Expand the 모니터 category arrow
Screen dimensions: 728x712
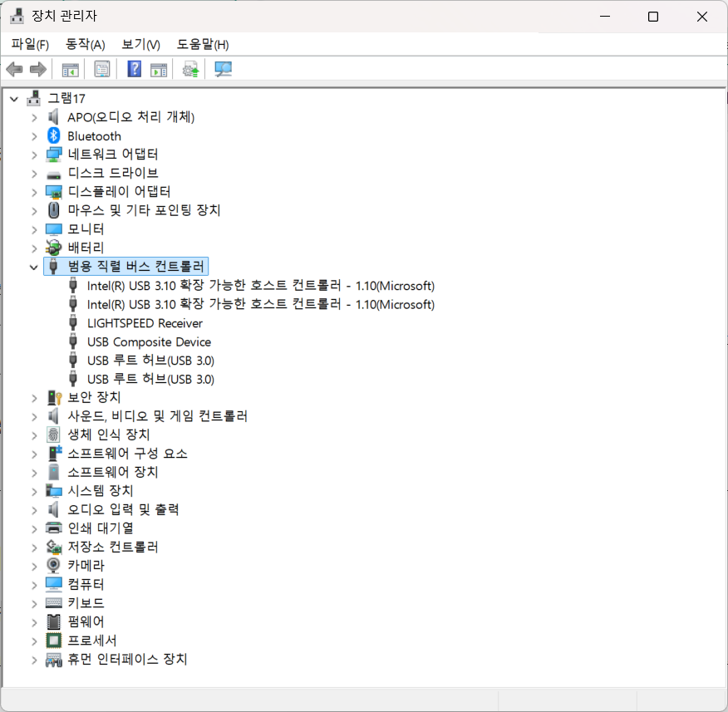(34, 230)
